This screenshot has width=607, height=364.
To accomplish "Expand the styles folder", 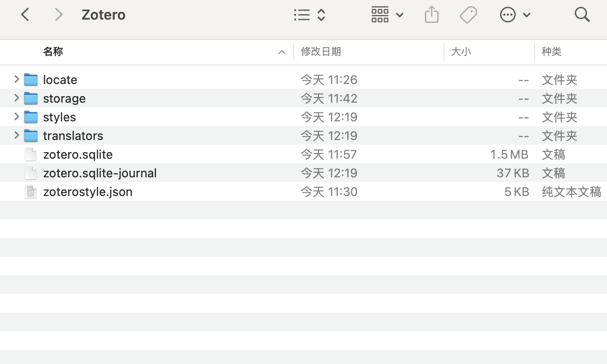I will (x=16, y=117).
